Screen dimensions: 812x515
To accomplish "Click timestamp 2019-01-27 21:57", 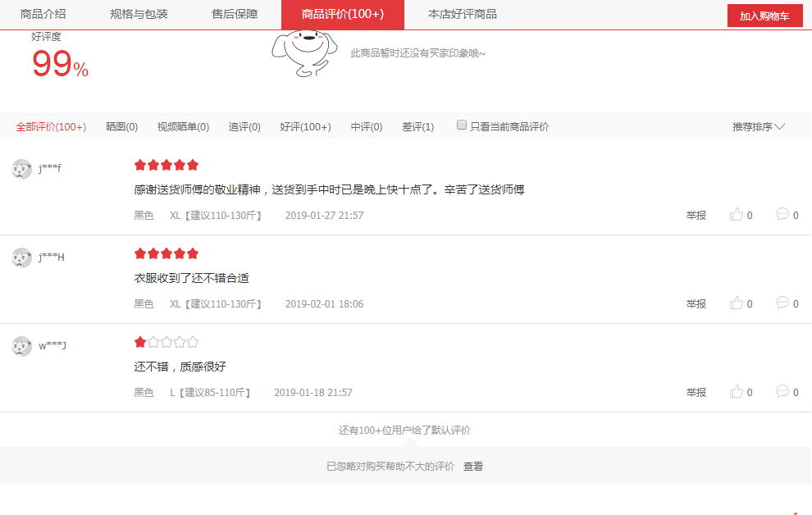I will coord(324,216).
